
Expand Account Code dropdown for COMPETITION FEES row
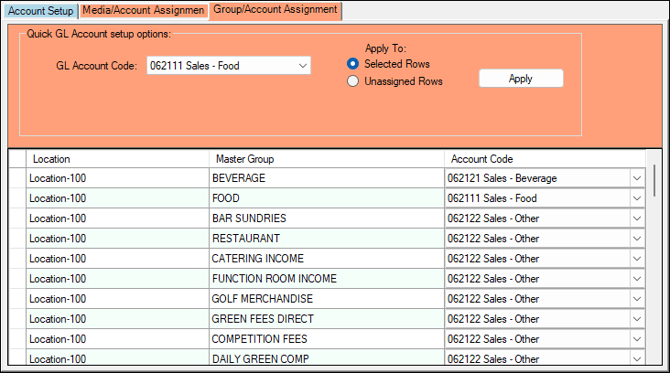(x=637, y=339)
